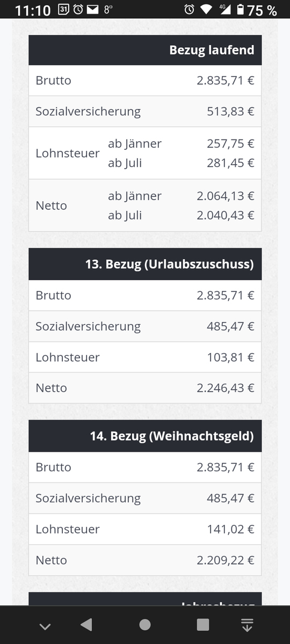Tap the mail envelope status bar icon
The height and width of the screenshot is (644, 290).
92,9
